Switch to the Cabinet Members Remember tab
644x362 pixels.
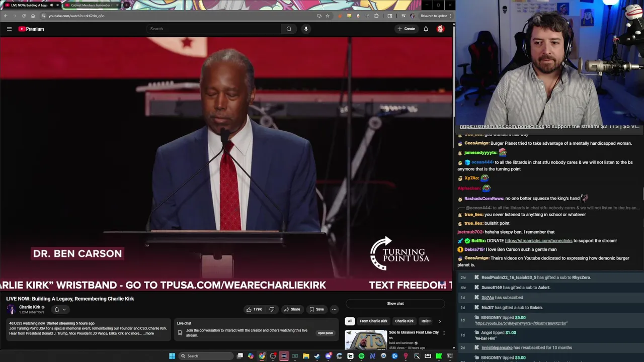click(91, 5)
